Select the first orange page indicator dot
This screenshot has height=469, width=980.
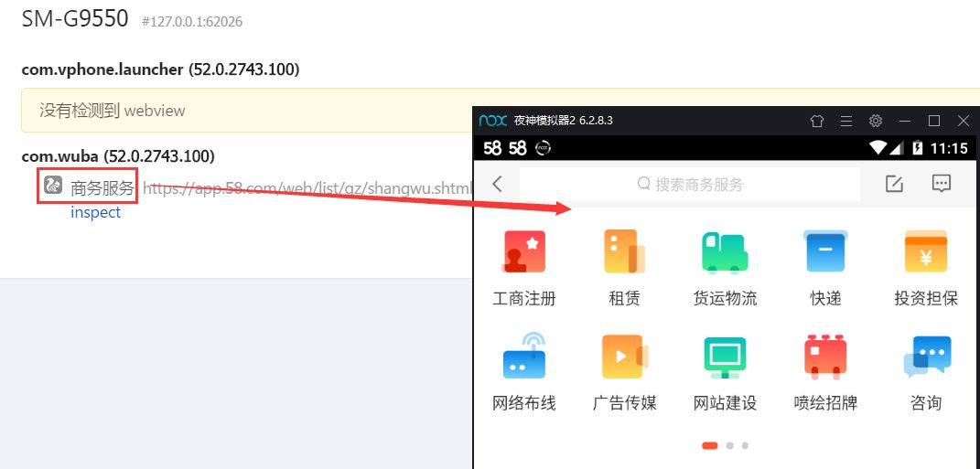coord(710,445)
